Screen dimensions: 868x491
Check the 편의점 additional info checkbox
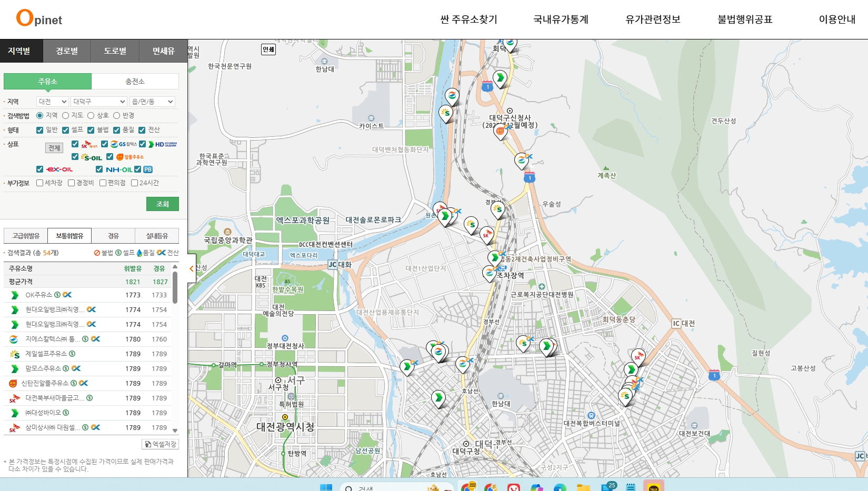click(103, 183)
